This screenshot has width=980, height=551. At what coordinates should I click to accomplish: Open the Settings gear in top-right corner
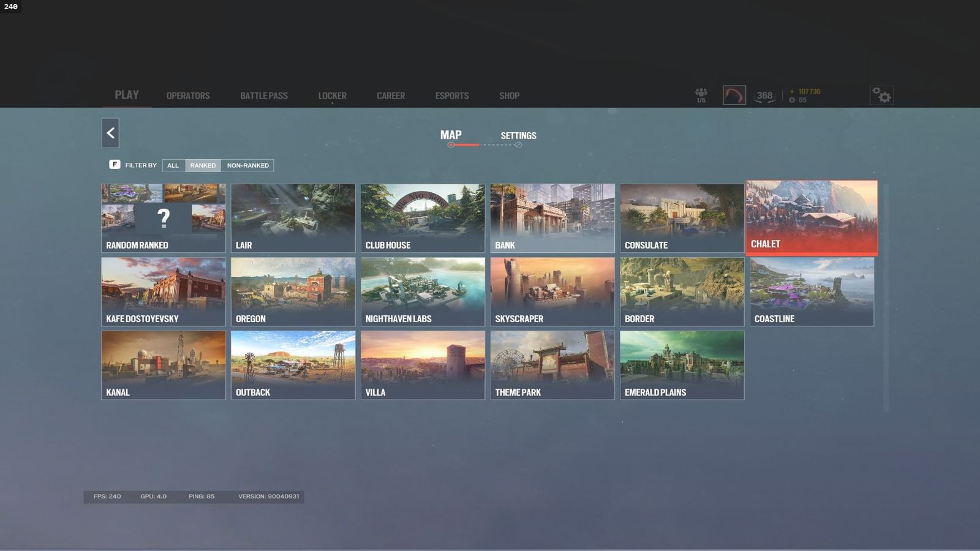(882, 96)
